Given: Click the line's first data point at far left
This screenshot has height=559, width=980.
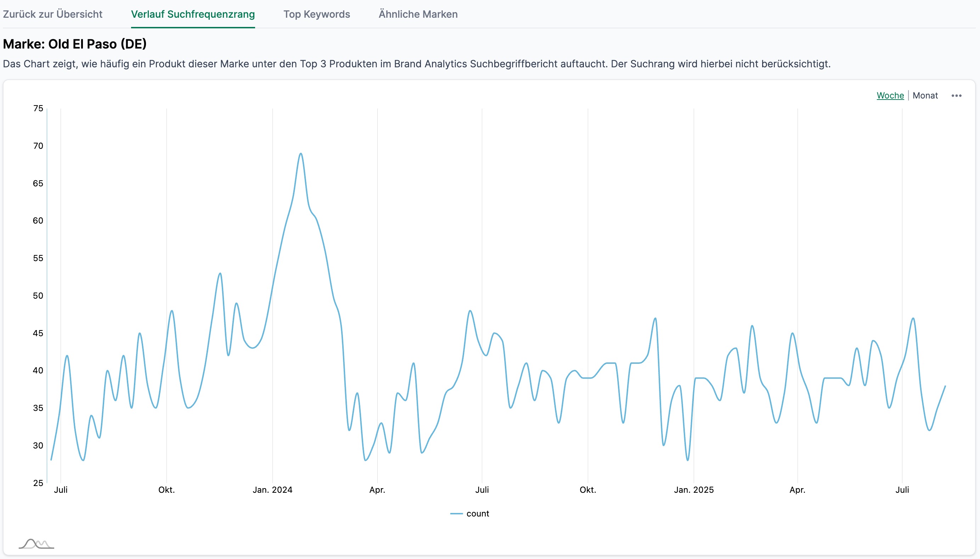Looking at the screenshot, I should (51, 459).
